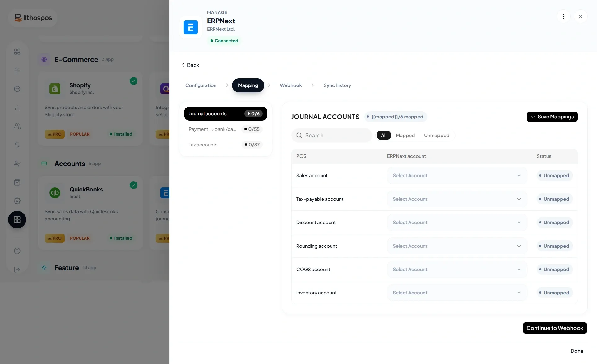
Task: Click the ERPNext app logo icon
Action: click(x=191, y=27)
